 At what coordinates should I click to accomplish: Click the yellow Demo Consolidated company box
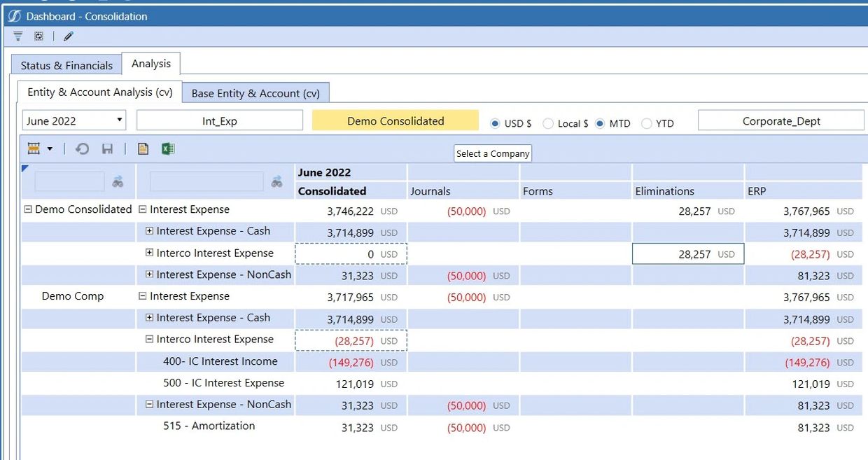(x=395, y=120)
